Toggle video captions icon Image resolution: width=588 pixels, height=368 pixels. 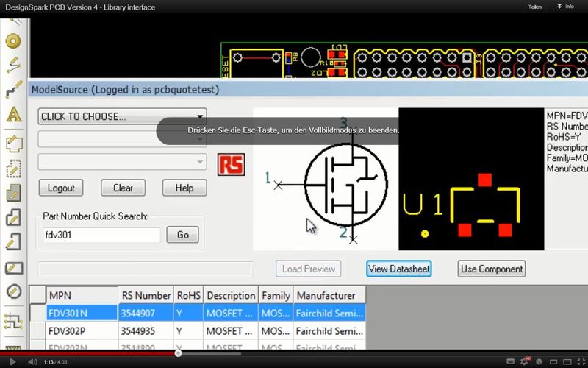(510, 362)
